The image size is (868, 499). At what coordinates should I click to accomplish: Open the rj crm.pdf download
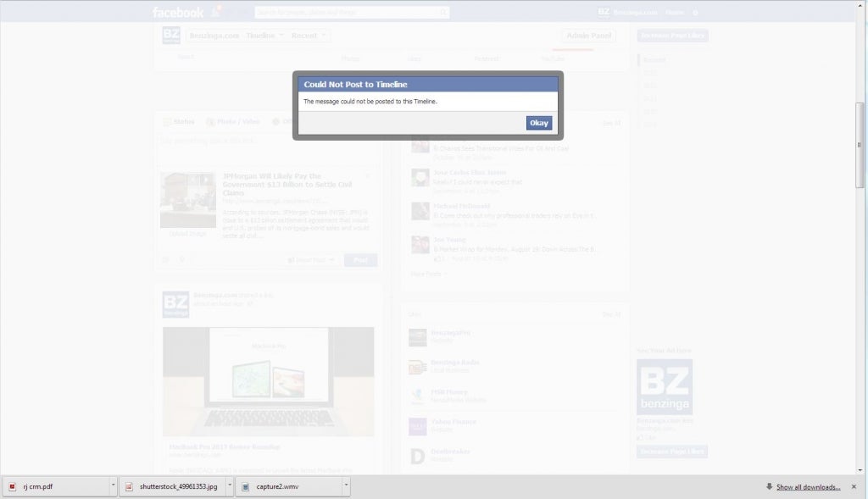pyautogui.click(x=55, y=487)
